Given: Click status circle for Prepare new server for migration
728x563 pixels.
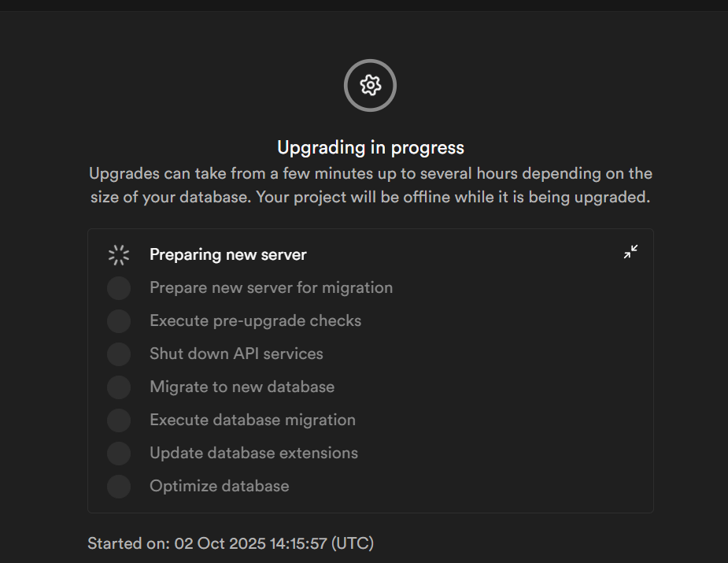Looking at the screenshot, I should coord(119,288).
